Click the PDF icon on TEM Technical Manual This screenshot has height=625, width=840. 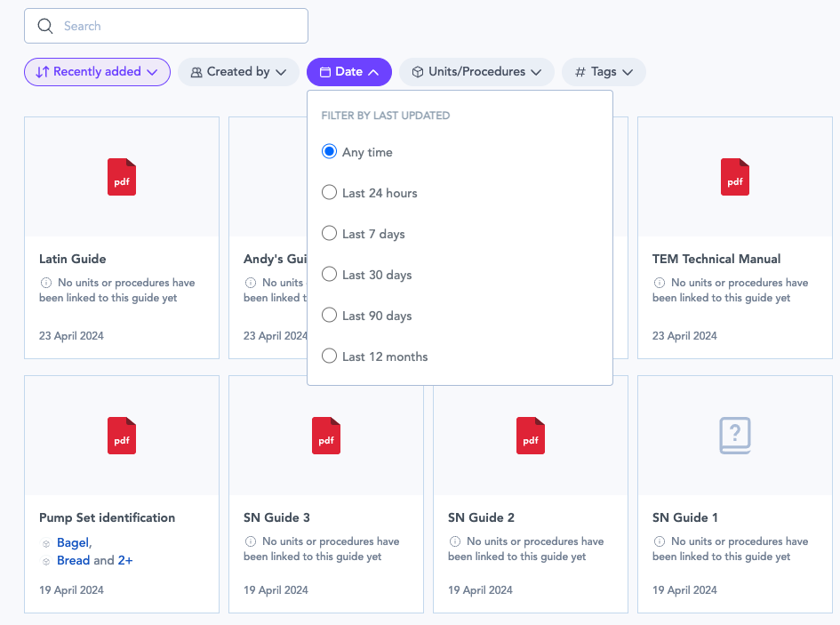point(735,177)
